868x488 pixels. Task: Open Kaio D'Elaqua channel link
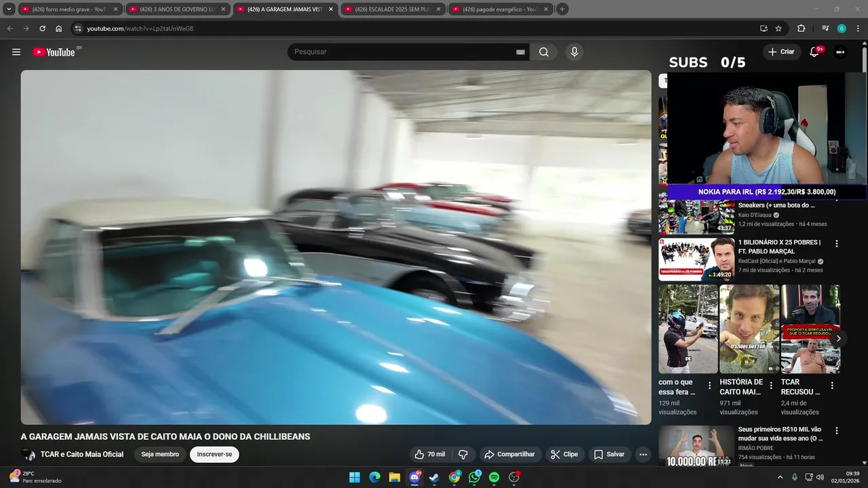point(755,215)
